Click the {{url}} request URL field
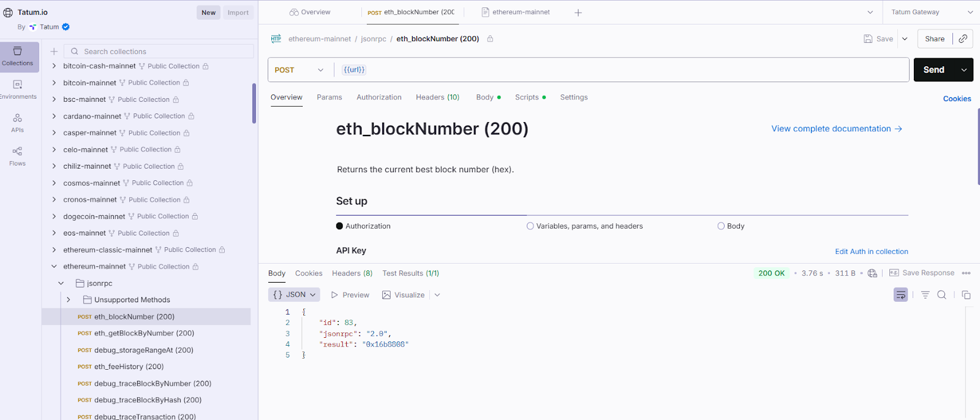The width and height of the screenshot is (980, 420). [x=622, y=70]
